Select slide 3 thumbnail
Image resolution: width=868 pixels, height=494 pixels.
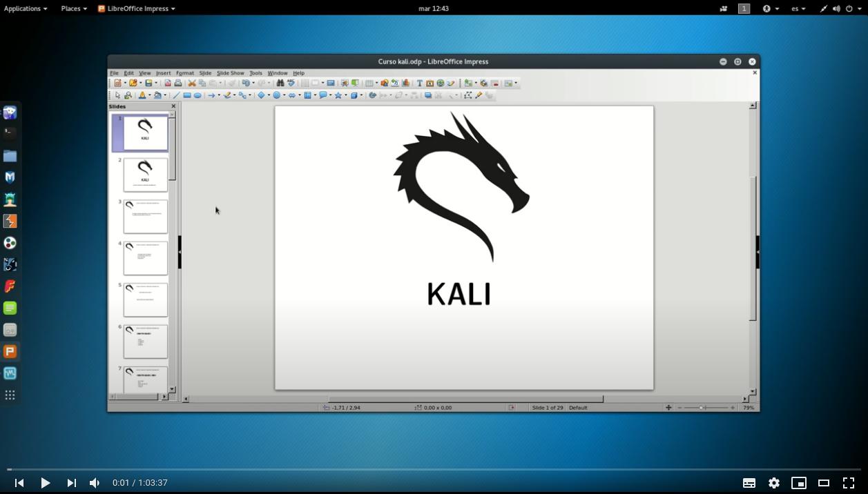click(x=145, y=217)
